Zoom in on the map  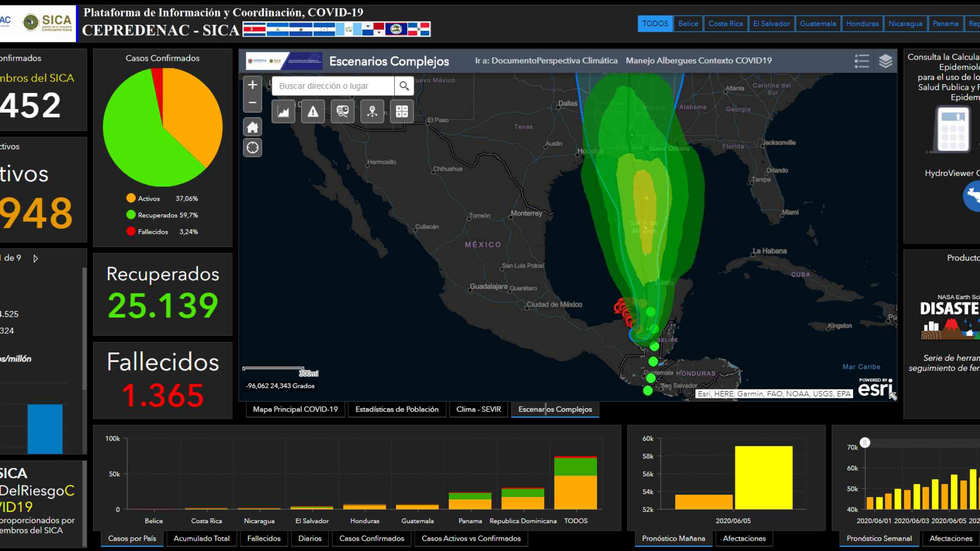pos(252,85)
